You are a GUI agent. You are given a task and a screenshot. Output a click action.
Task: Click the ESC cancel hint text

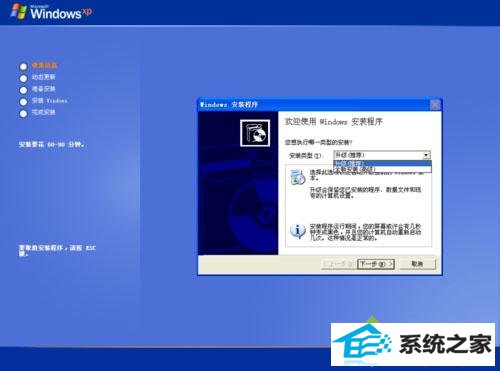pos(57,251)
